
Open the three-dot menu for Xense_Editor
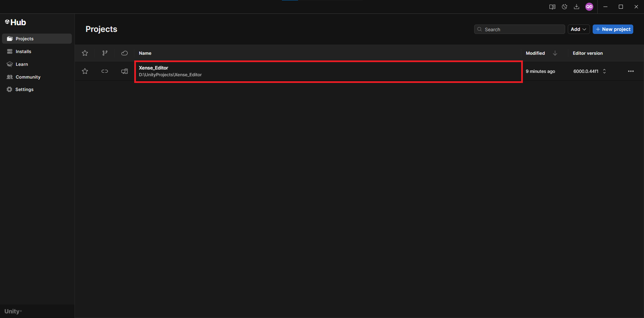pos(631,71)
